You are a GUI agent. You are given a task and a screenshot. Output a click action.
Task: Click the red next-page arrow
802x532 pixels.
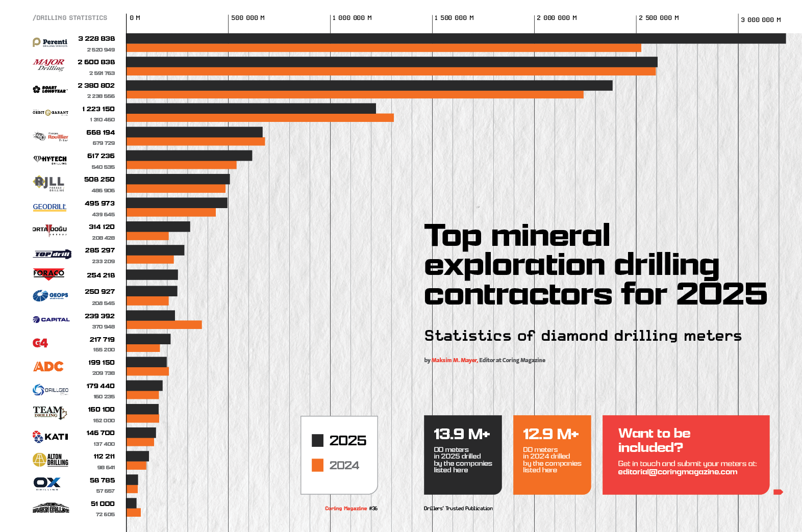click(778, 492)
